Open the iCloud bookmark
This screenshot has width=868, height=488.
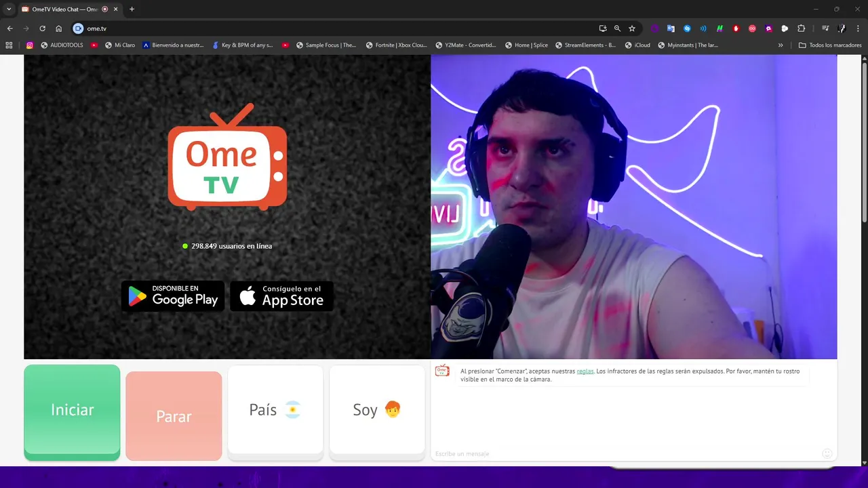point(638,45)
